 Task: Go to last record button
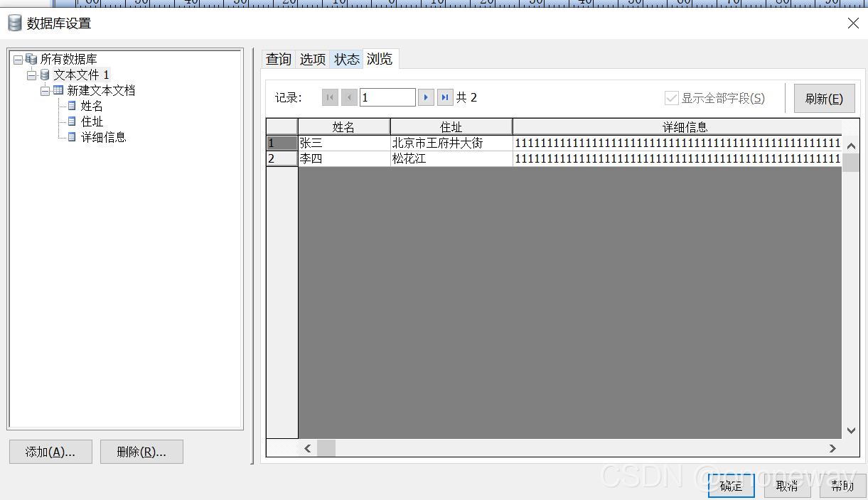(x=445, y=97)
